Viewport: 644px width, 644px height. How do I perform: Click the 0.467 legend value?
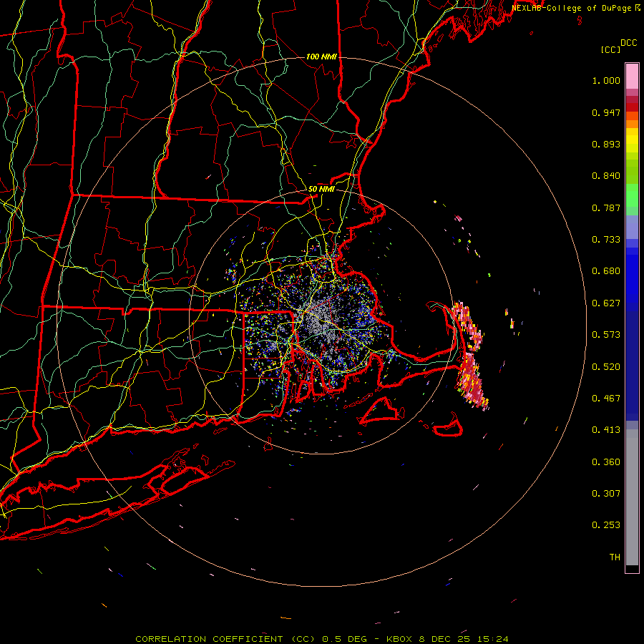click(x=606, y=399)
